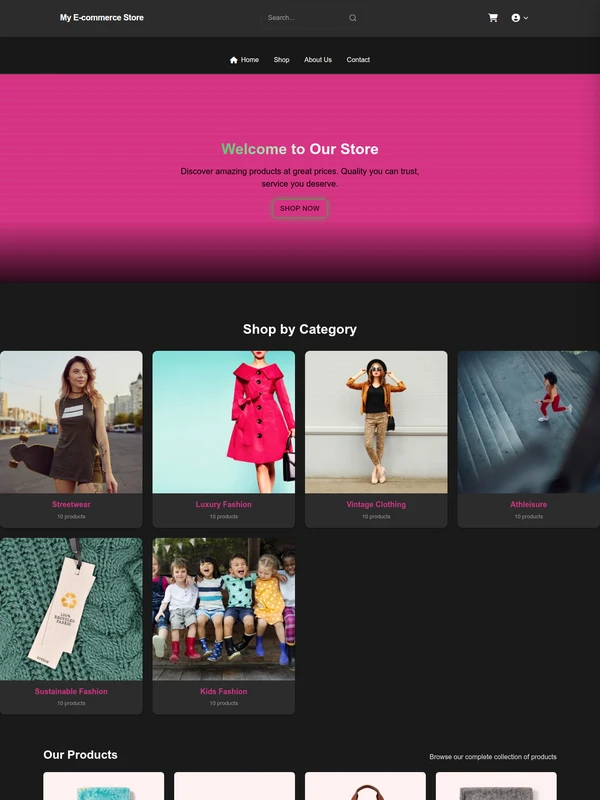Click the Our Products heading
600x800 pixels.
tap(80, 755)
